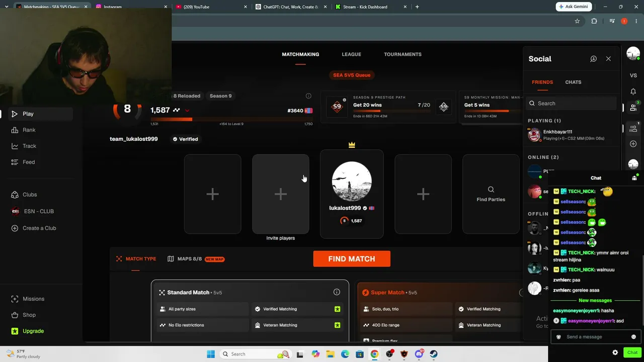
Task: Click the SEA 5V5 Queue selector
Action: (352, 75)
